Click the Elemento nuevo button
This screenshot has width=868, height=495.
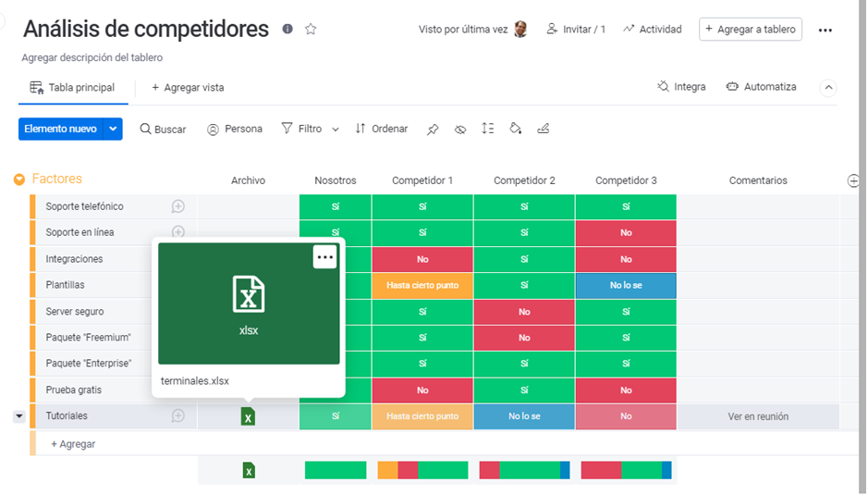click(60, 129)
